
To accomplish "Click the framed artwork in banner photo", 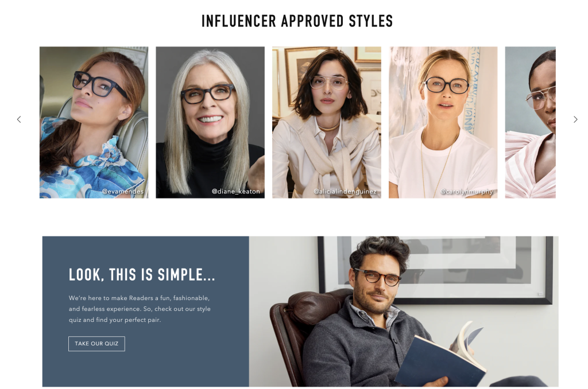I will pos(435,270).
